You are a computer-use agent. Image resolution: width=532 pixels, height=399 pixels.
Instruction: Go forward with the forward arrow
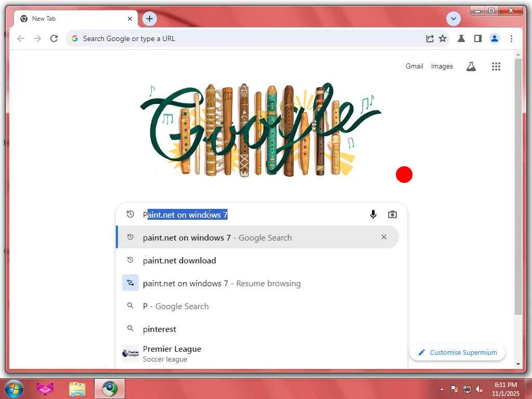coord(37,38)
